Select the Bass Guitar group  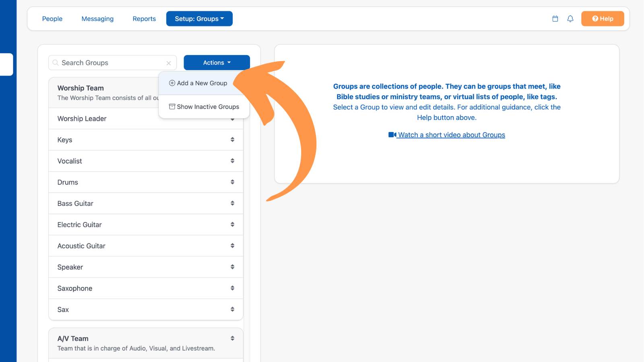click(x=146, y=204)
